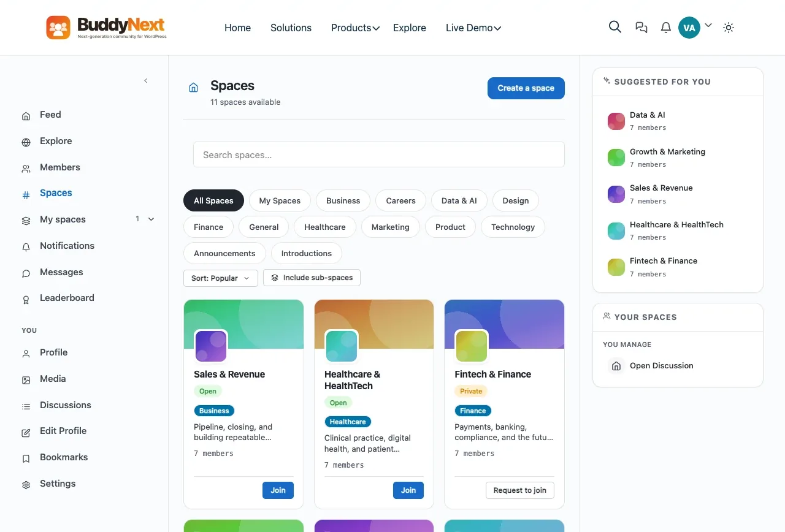This screenshot has height=532, width=785.
Task: Select the My Spaces filter chip
Action: click(x=280, y=200)
